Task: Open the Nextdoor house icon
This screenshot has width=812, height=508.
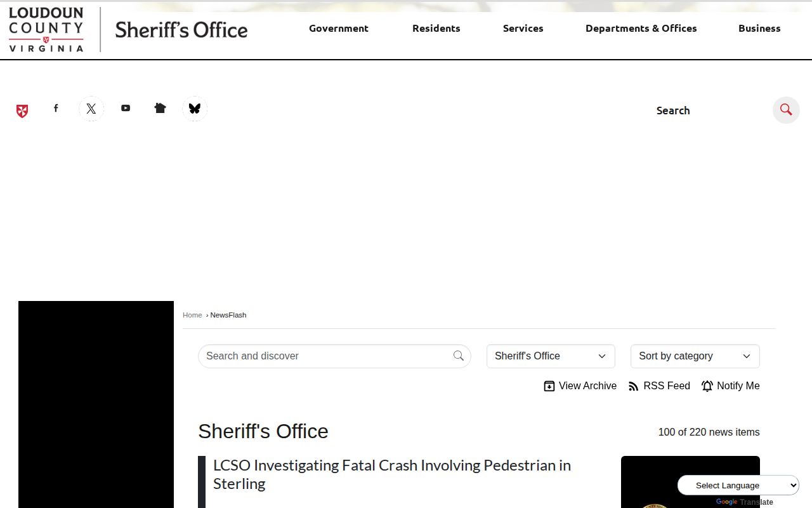Action: tap(160, 109)
